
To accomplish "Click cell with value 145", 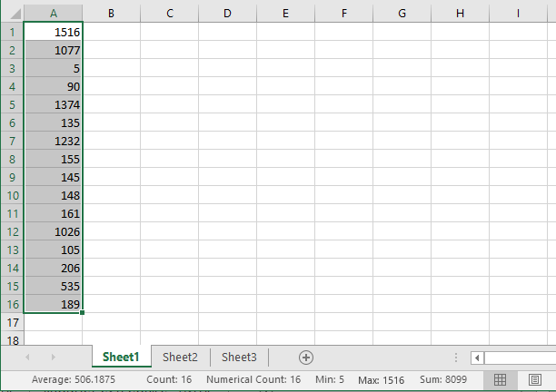I will 54,177.
